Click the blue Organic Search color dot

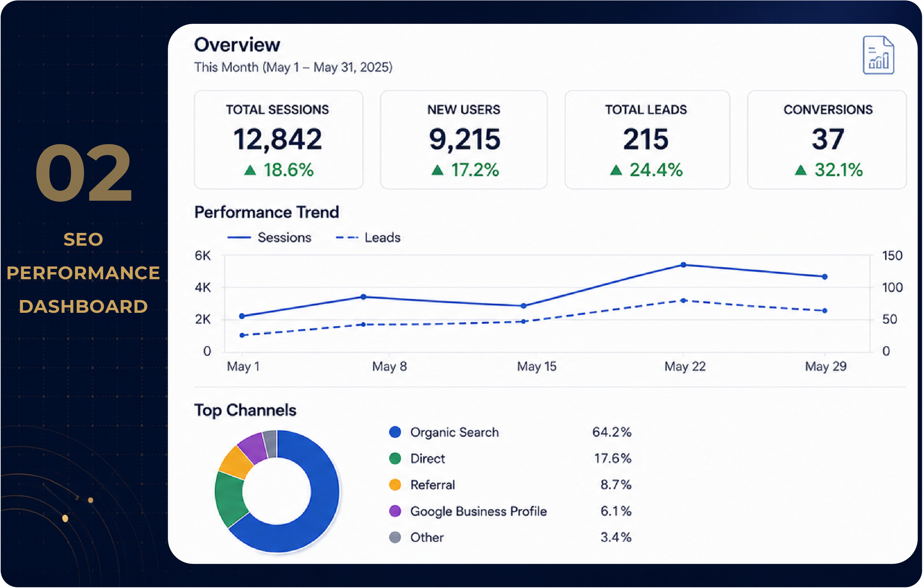395,432
